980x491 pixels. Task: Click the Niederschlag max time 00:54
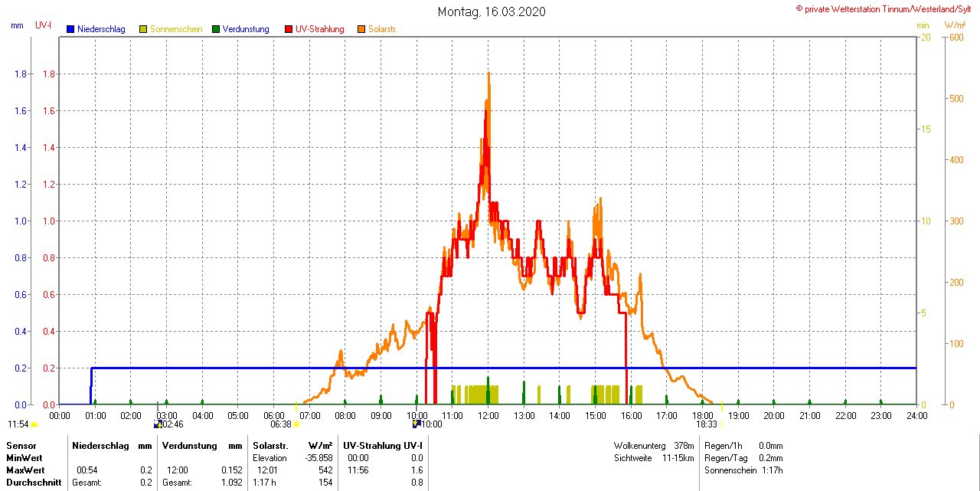click(x=87, y=470)
